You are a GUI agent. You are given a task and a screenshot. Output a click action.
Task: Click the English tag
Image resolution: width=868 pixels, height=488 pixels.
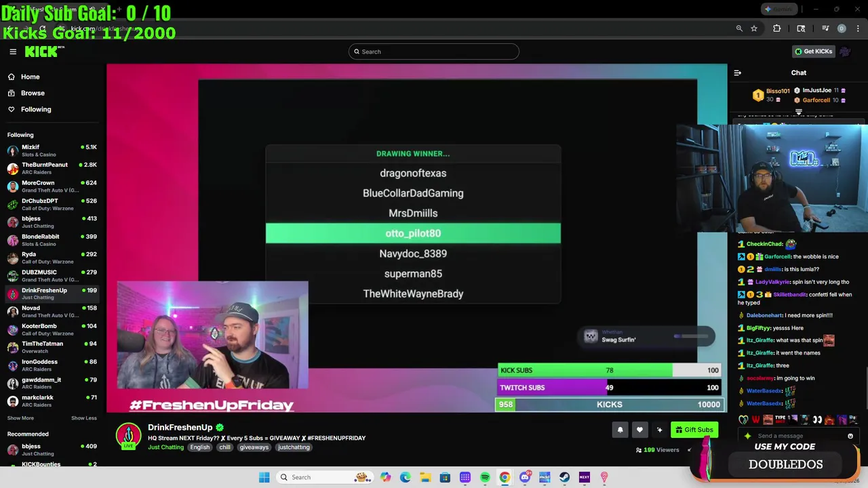pyautogui.click(x=199, y=447)
